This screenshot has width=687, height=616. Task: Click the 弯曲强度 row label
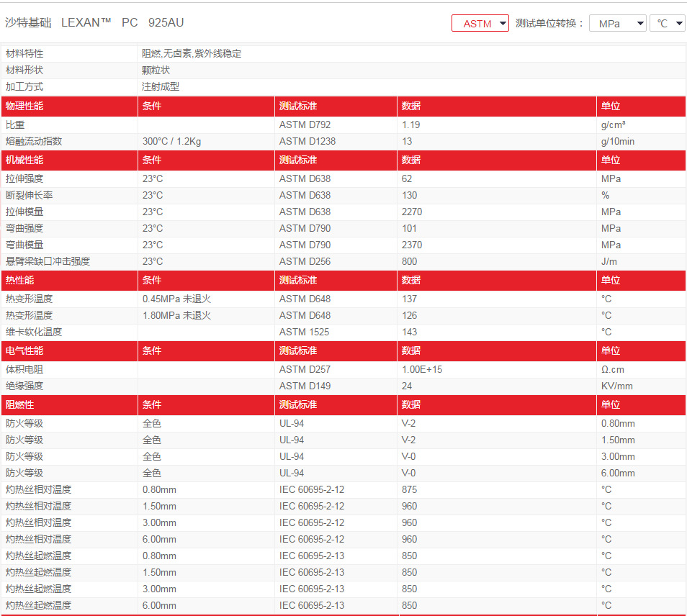click(24, 229)
